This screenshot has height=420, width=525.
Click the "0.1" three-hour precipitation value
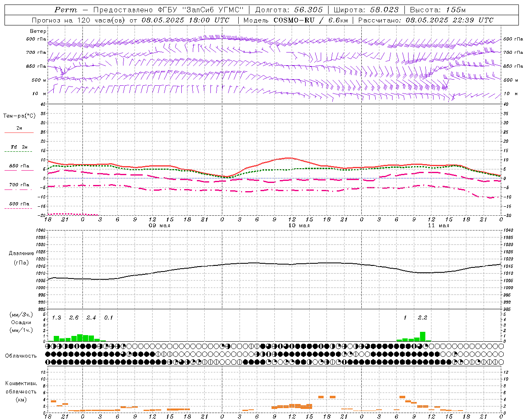point(108,318)
